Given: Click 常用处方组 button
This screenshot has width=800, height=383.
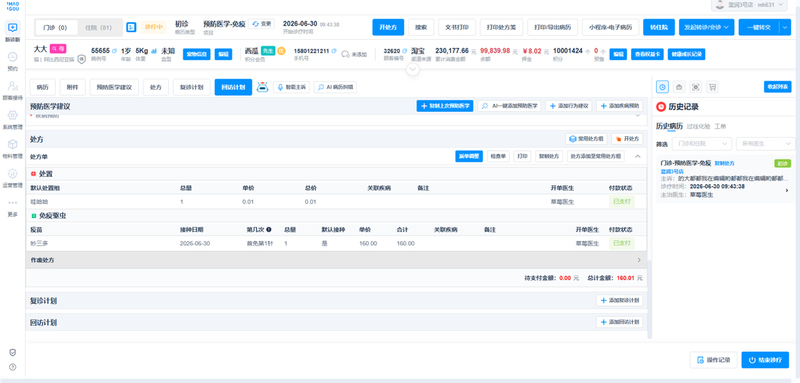Looking at the screenshot, I should [586, 139].
